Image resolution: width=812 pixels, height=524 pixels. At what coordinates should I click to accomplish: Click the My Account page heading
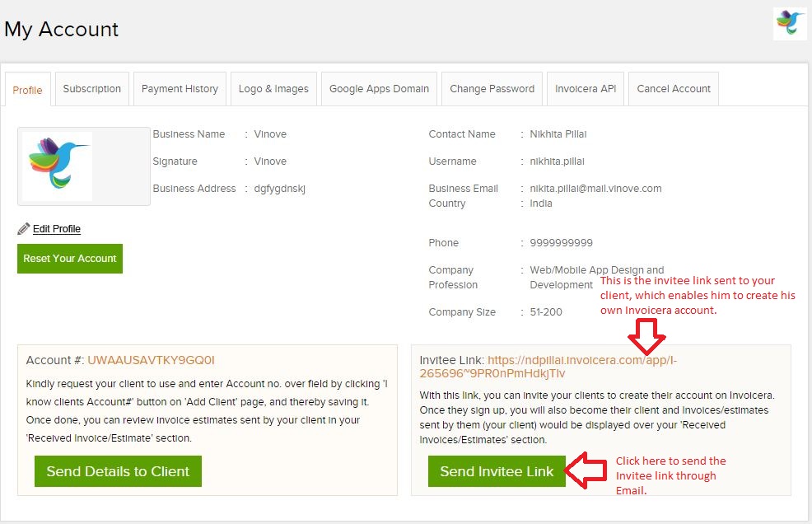(61, 30)
